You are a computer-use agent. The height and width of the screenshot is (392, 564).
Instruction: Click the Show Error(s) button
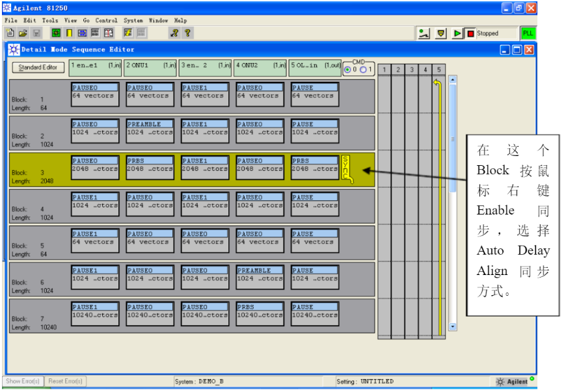coord(23,382)
